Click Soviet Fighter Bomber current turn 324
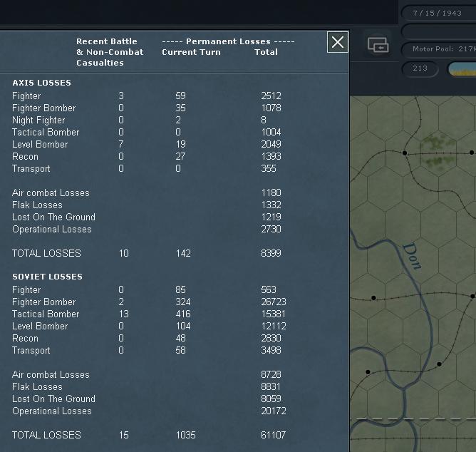 (x=183, y=302)
